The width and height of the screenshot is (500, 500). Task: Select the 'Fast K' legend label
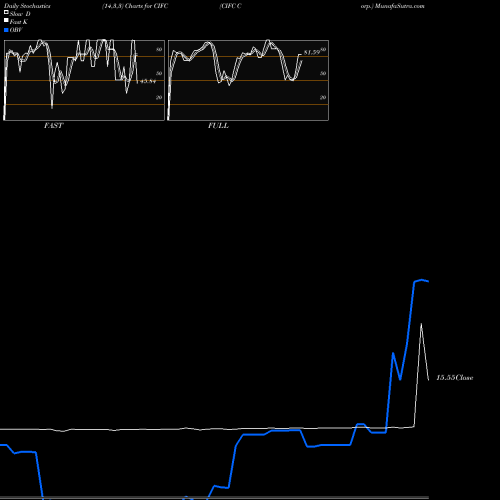(x=19, y=22)
